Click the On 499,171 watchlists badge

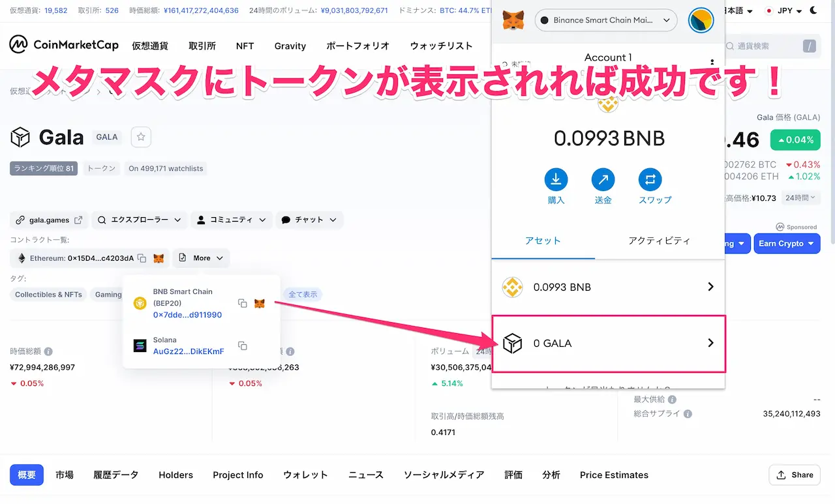tap(166, 168)
